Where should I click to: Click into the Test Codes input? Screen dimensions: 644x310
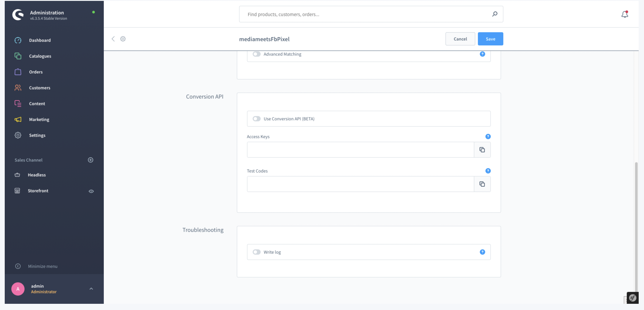[x=360, y=184]
